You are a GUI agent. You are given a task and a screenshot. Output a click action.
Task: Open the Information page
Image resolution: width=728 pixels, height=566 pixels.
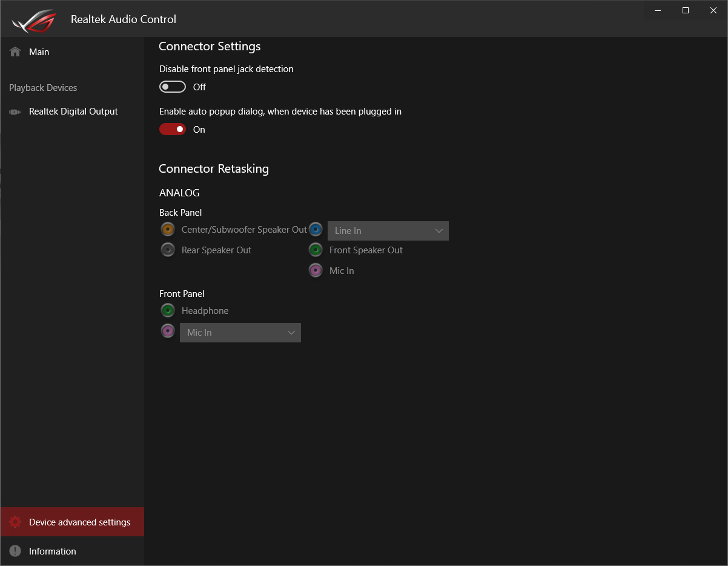coord(72,551)
